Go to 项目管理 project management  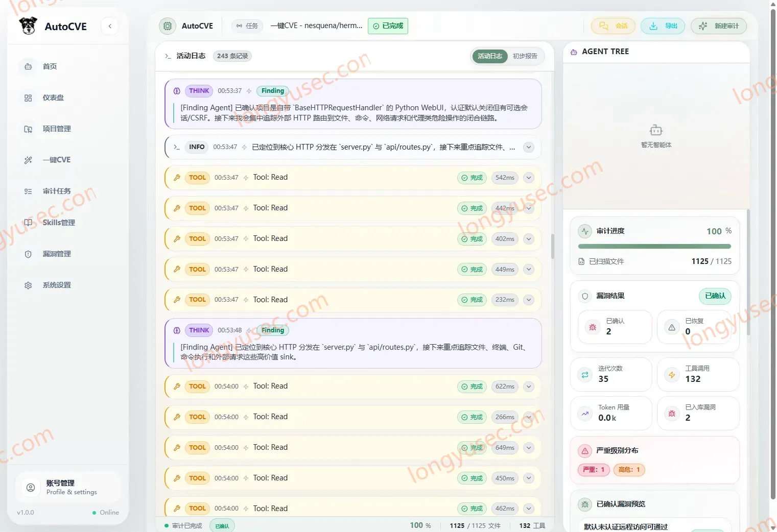68,129
